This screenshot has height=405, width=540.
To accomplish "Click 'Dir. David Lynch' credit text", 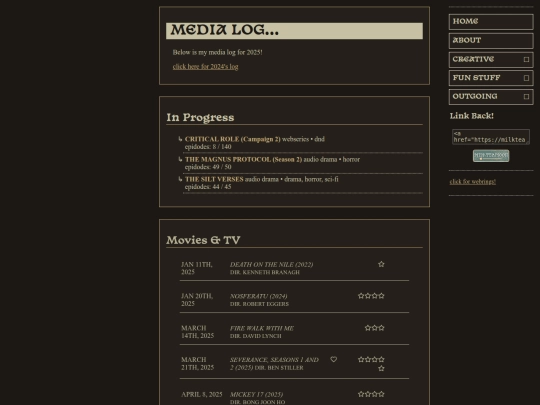I will (256, 336).
